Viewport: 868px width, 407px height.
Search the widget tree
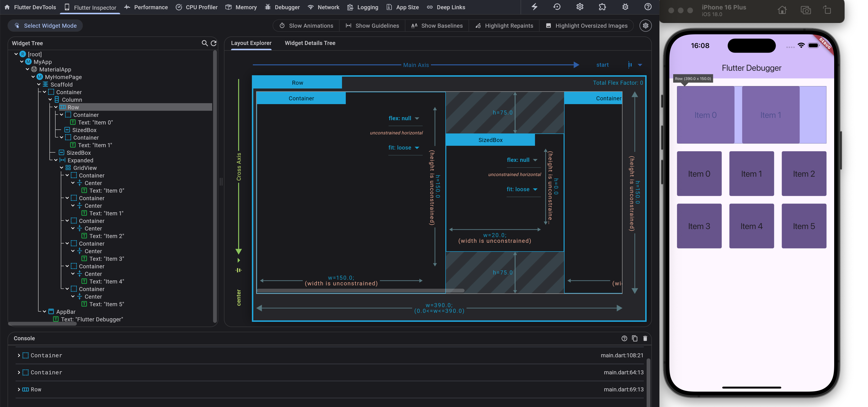pos(205,43)
